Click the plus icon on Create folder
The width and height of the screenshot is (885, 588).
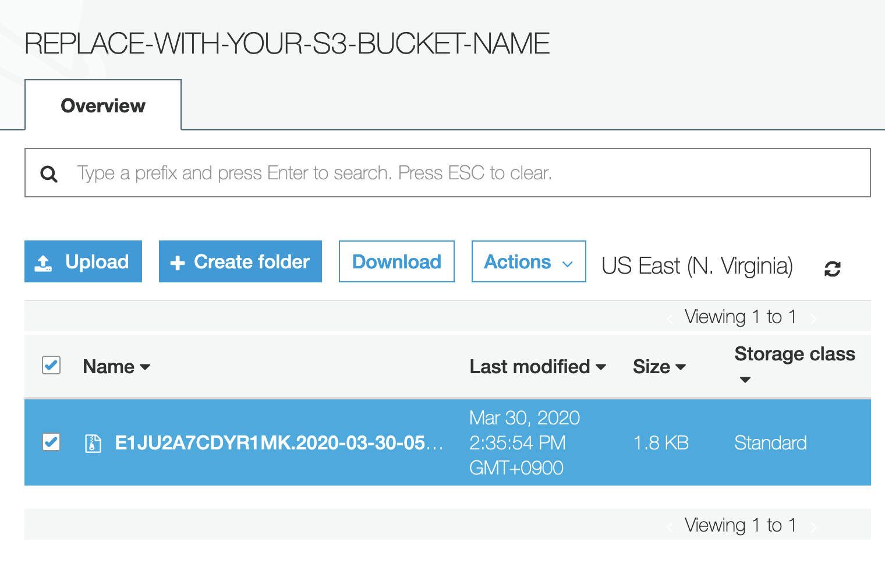[x=178, y=263]
